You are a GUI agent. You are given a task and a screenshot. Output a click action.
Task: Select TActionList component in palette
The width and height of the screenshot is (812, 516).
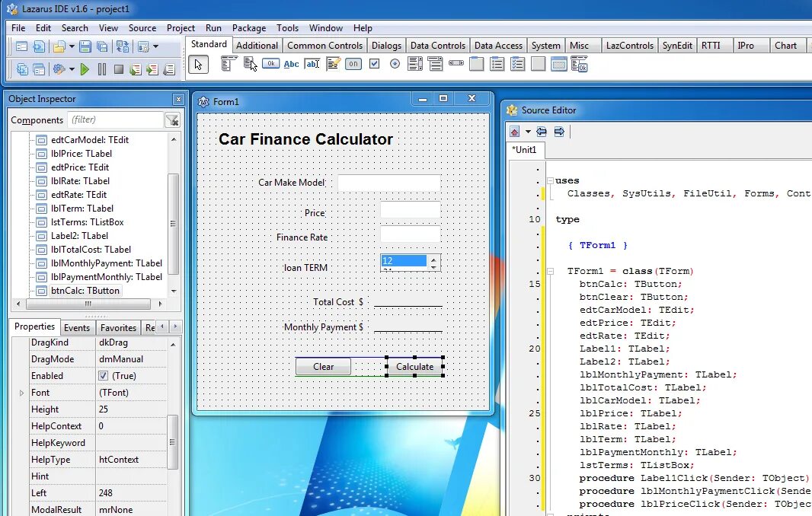(580, 64)
